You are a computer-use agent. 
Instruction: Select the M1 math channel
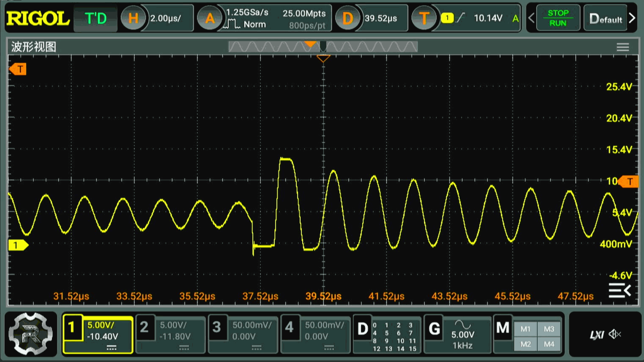coord(525,329)
